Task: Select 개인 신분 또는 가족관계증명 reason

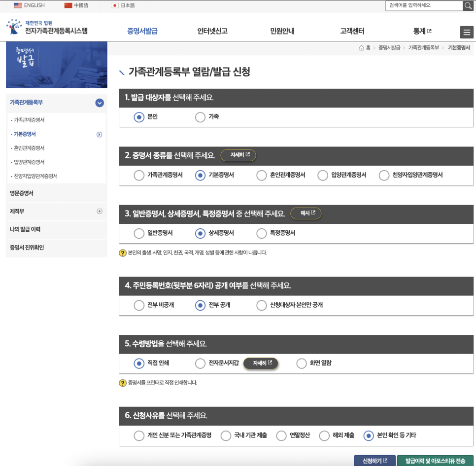Action: pyautogui.click(x=139, y=435)
